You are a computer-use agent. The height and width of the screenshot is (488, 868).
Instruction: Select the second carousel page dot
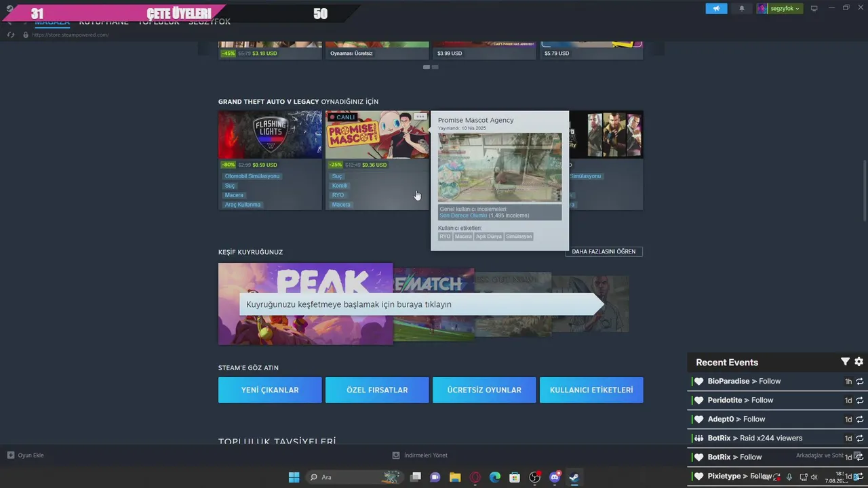[435, 67]
